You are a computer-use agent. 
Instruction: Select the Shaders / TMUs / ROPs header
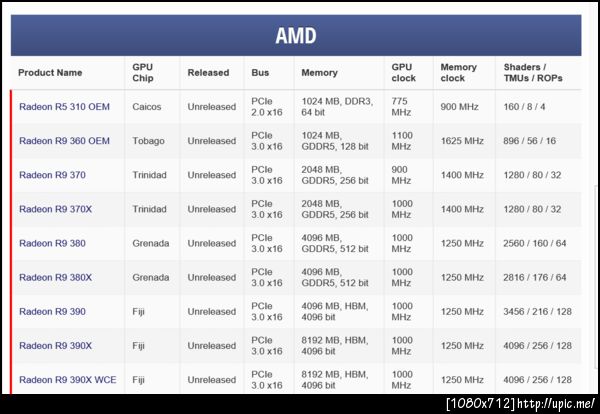[532, 73]
